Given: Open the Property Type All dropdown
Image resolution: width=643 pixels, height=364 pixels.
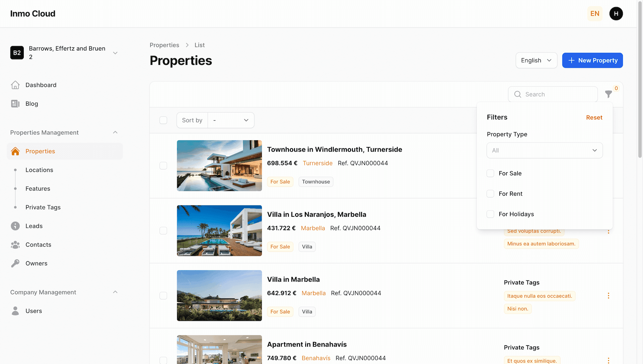Looking at the screenshot, I should [545, 151].
